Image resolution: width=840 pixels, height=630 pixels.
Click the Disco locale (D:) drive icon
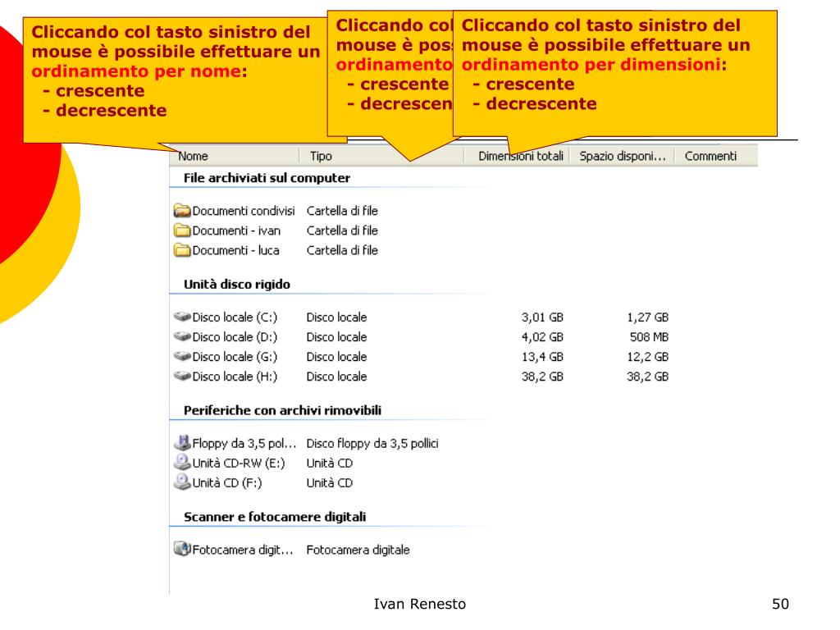click(182, 337)
